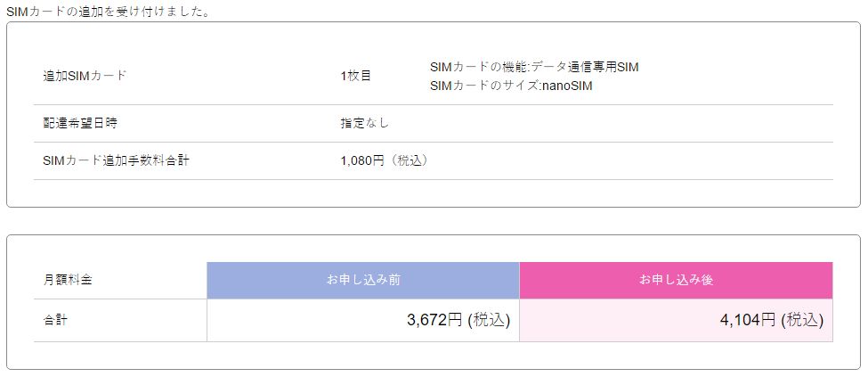The width and height of the screenshot is (868, 385).
Task: Click the (税込) text beside 3,672円
Action: point(489,320)
